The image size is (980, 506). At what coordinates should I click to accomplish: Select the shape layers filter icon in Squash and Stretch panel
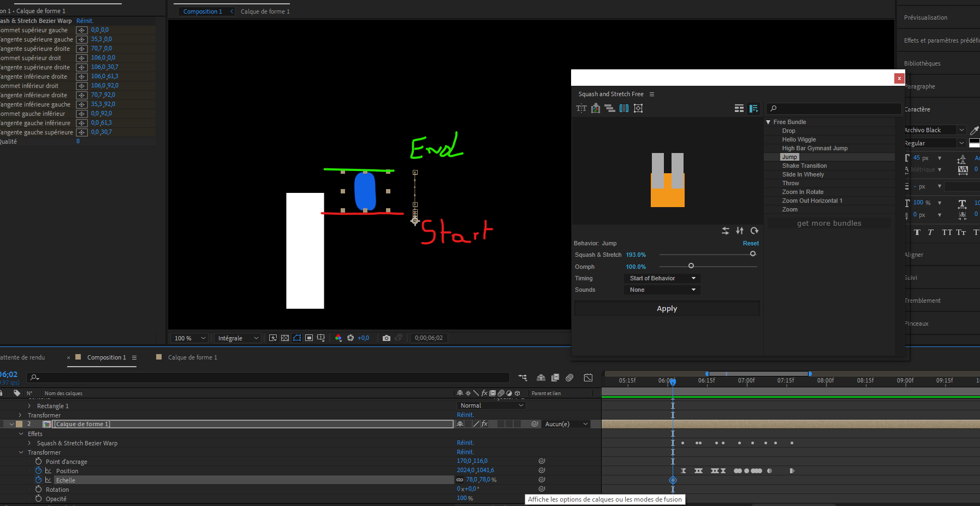pos(624,108)
